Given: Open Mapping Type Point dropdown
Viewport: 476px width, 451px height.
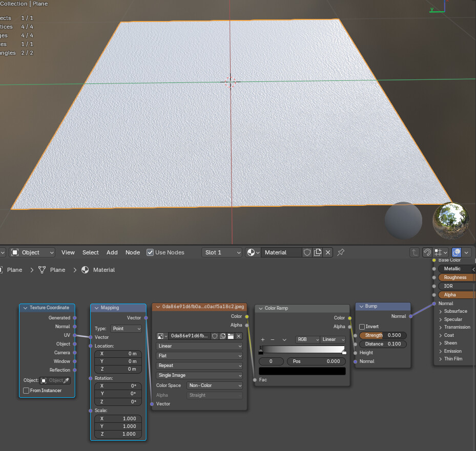Looking at the screenshot, I should pyautogui.click(x=126, y=329).
